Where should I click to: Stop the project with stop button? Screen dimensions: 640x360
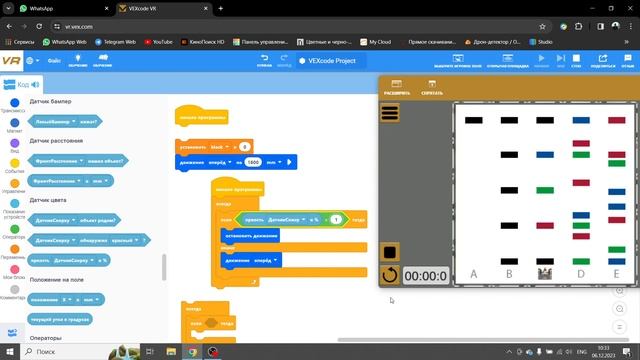point(576,60)
